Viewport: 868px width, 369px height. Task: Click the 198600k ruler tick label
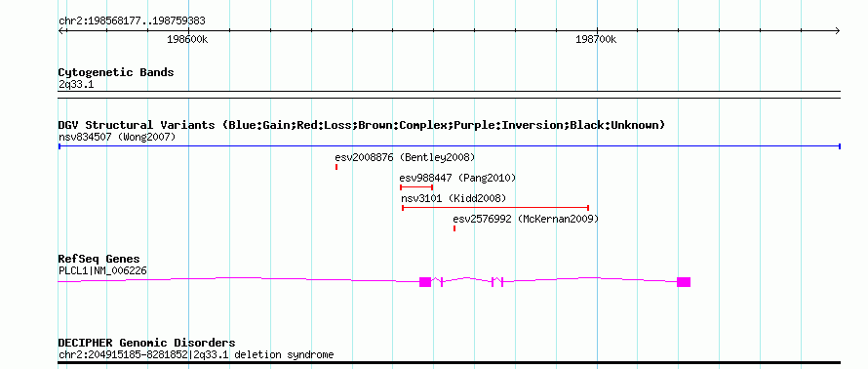(187, 40)
